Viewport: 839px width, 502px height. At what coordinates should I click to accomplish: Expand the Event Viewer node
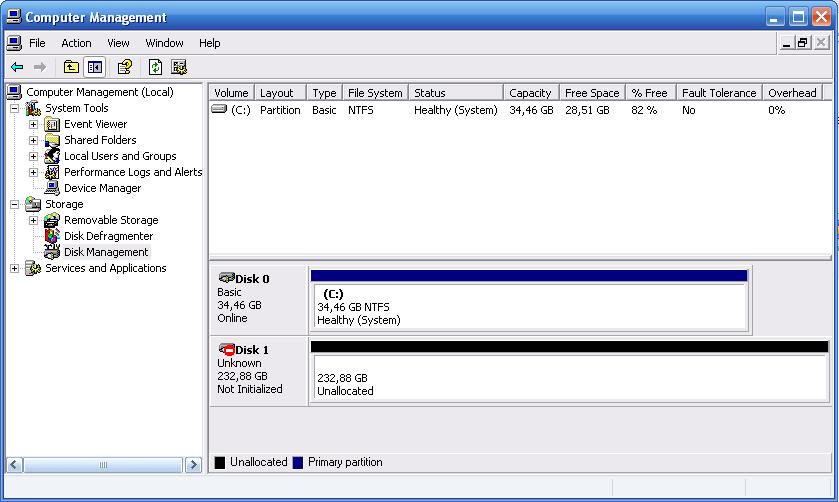click(x=33, y=125)
